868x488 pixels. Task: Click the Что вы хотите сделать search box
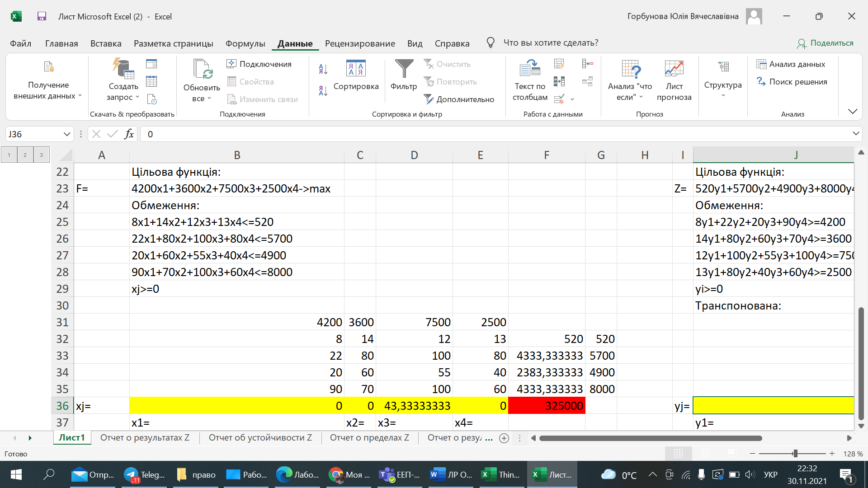coord(551,42)
